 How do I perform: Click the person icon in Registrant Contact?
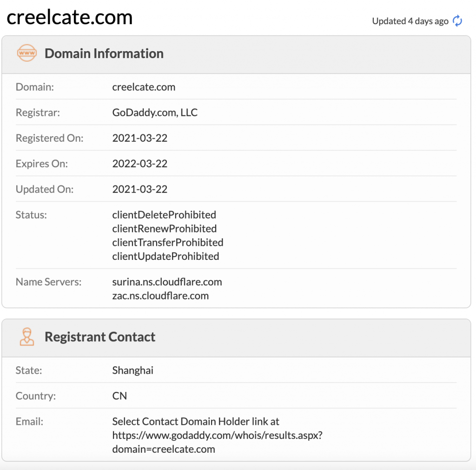click(x=26, y=337)
